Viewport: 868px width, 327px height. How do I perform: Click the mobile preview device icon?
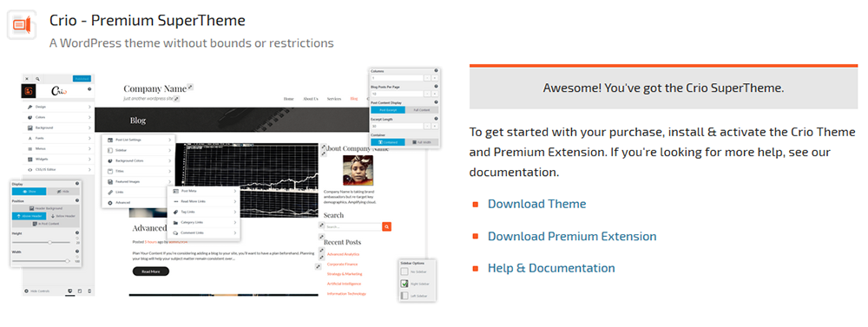tap(89, 291)
